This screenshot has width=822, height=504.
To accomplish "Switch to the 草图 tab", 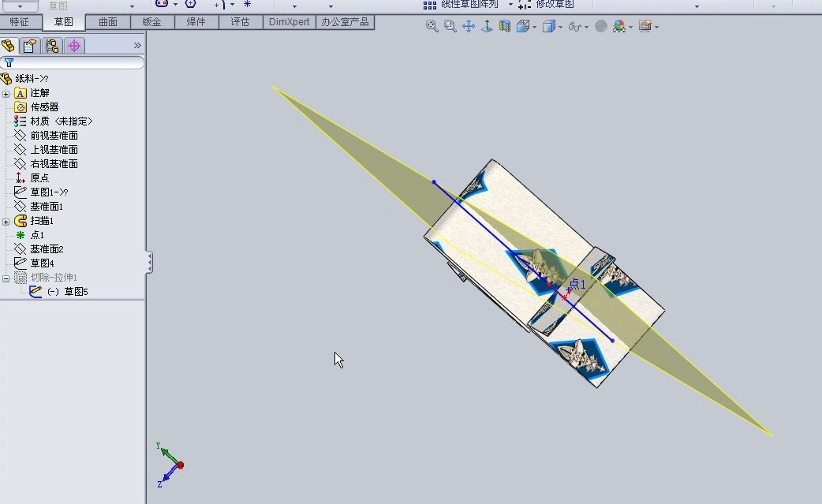I will 63,22.
